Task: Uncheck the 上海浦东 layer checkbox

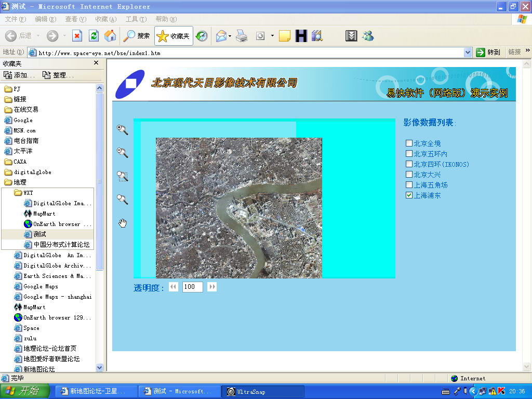Action: point(409,195)
